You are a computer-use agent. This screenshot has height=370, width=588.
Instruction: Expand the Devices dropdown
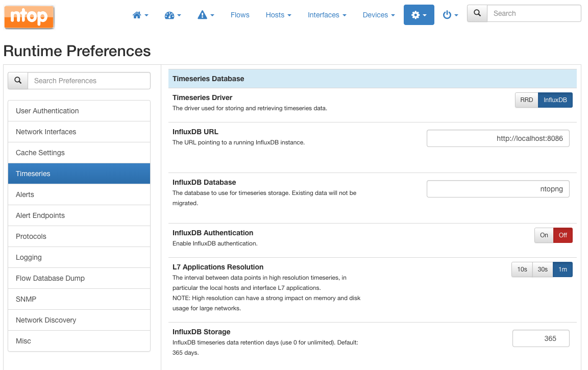379,15
